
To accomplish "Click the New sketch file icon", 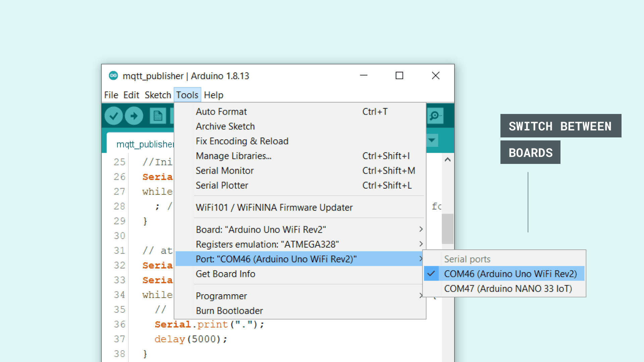I will (158, 116).
